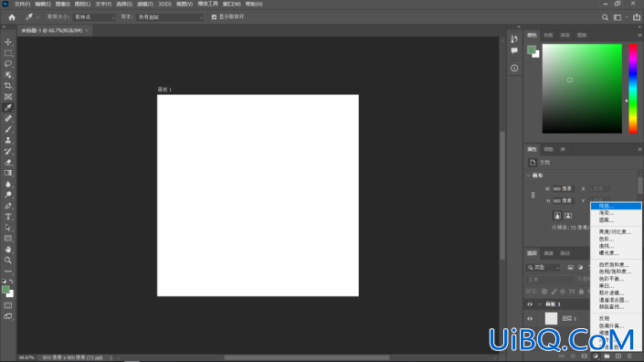Open the 文件(F) menu
Screen dimensions: 644x362
click(22, 4)
